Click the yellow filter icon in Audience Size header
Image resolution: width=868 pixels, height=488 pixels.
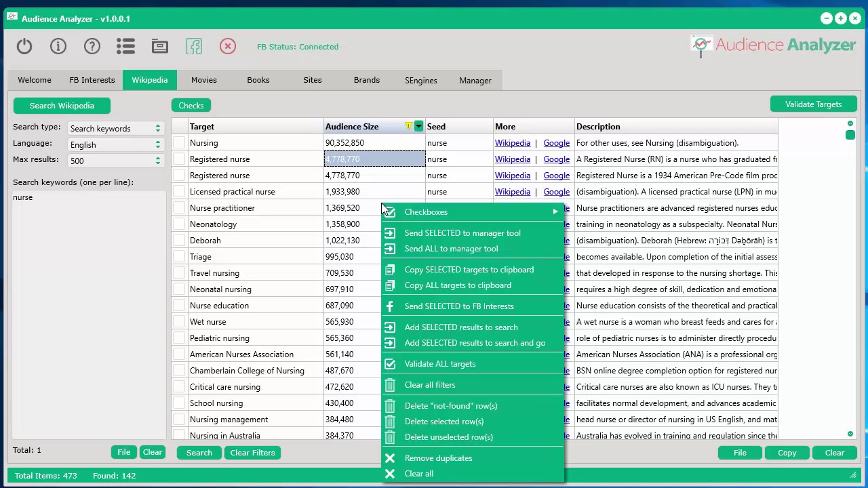coord(408,127)
